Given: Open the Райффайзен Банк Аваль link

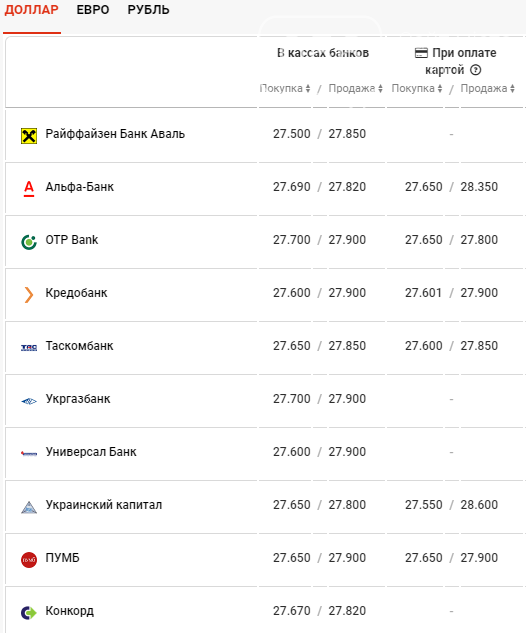Looking at the screenshot, I should coord(115,134).
